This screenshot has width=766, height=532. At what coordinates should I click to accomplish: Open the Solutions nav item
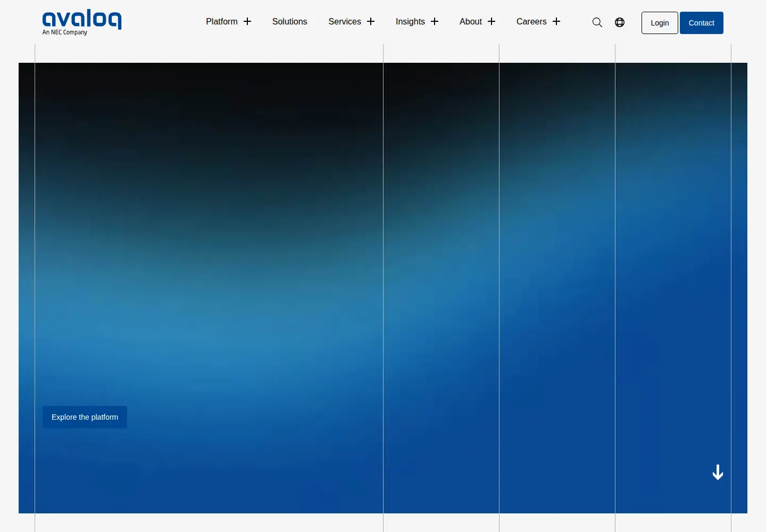pyautogui.click(x=290, y=21)
